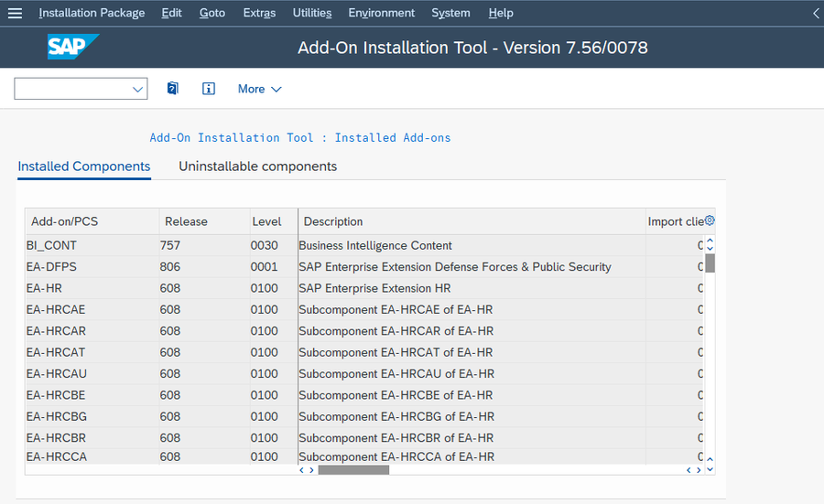Open the command field dropdown arrow
824x504 pixels.
(x=137, y=90)
